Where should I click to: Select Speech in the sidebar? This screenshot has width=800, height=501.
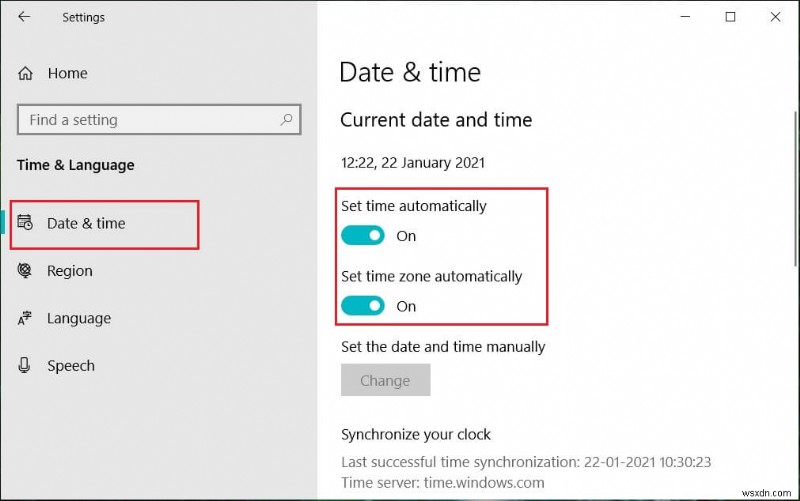point(70,366)
